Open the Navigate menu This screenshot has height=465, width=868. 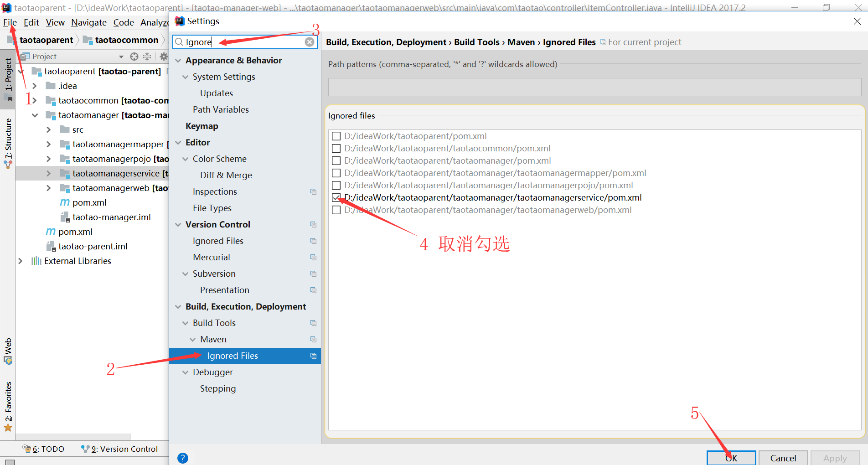(x=89, y=22)
